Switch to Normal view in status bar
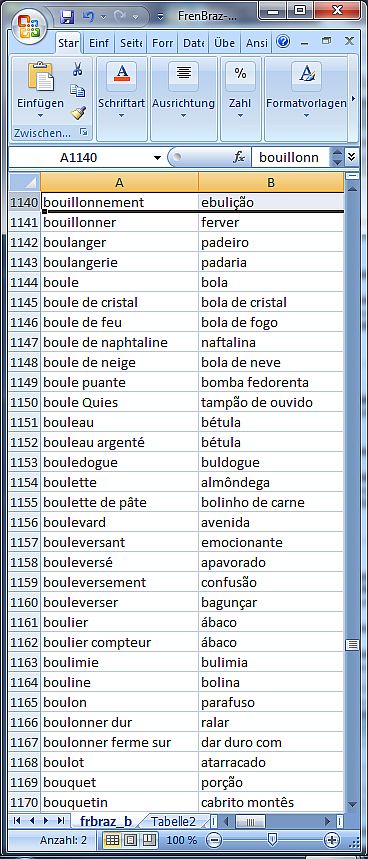The width and height of the screenshot is (368, 859). click(x=112, y=840)
